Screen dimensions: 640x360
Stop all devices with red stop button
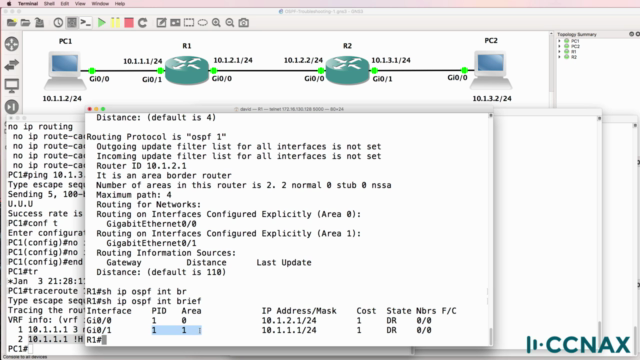(x=129, y=23)
